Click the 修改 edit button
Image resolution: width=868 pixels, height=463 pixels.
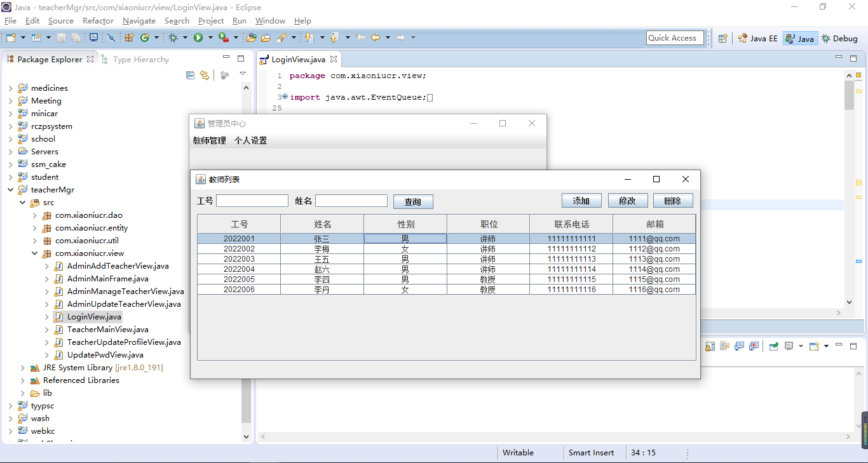[627, 201]
